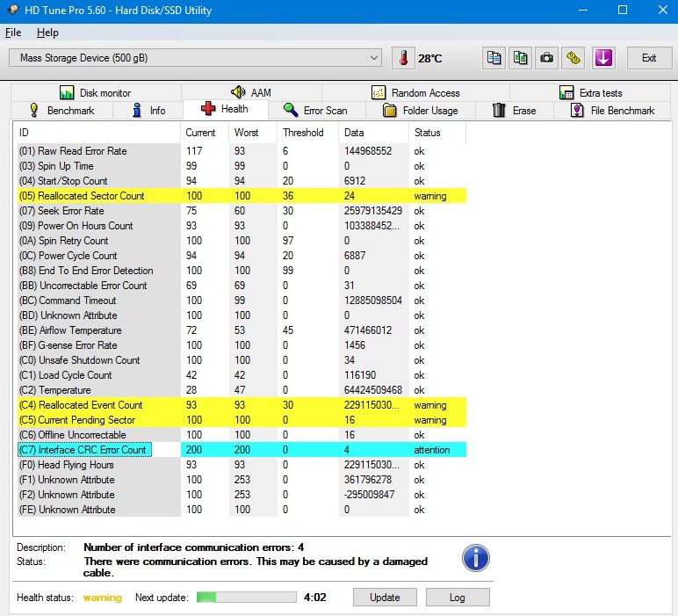Click the orange 'warning' health status text
This screenshot has width=678, height=616.
pyautogui.click(x=103, y=598)
